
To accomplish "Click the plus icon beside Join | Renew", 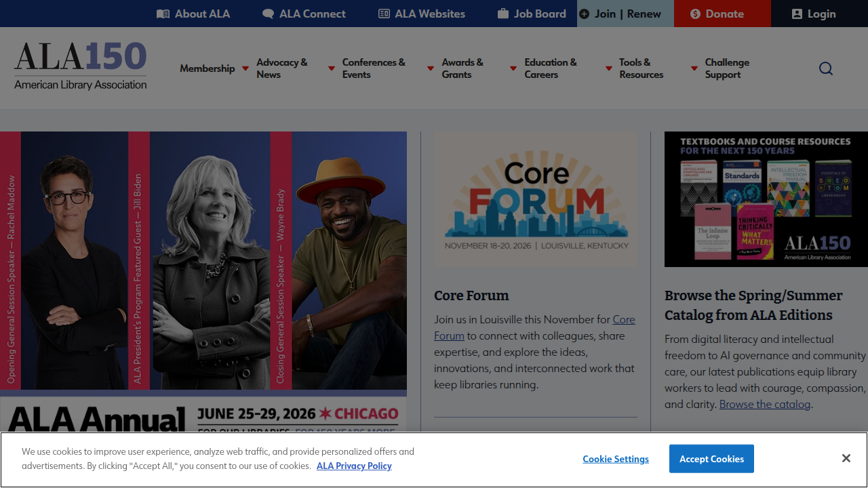I will point(584,14).
